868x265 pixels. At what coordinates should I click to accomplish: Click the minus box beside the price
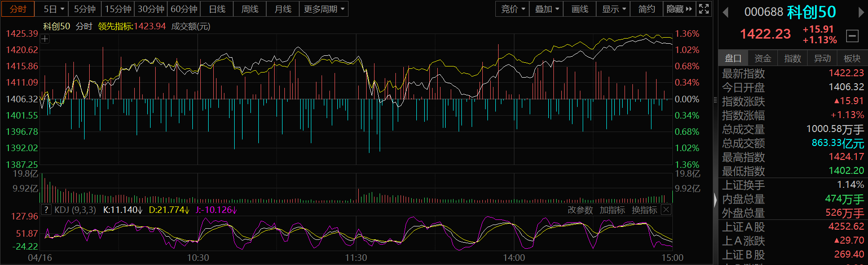tap(852, 36)
